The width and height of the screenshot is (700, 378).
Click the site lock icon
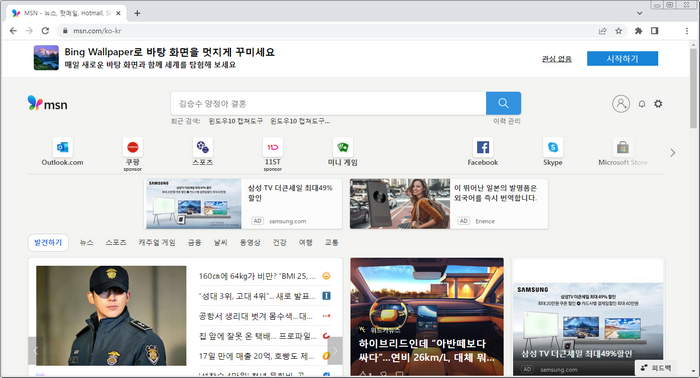click(x=65, y=31)
